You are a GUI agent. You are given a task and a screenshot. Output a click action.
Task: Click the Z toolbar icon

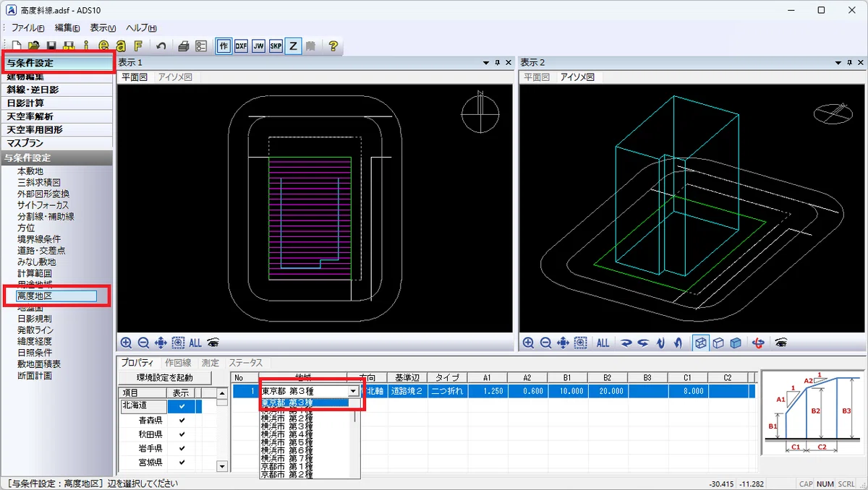(293, 46)
